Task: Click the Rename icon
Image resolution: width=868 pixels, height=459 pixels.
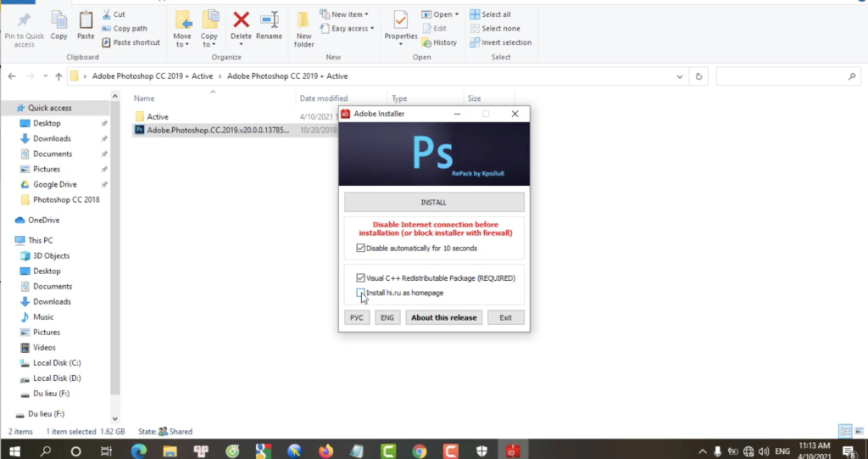Action: (x=269, y=20)
